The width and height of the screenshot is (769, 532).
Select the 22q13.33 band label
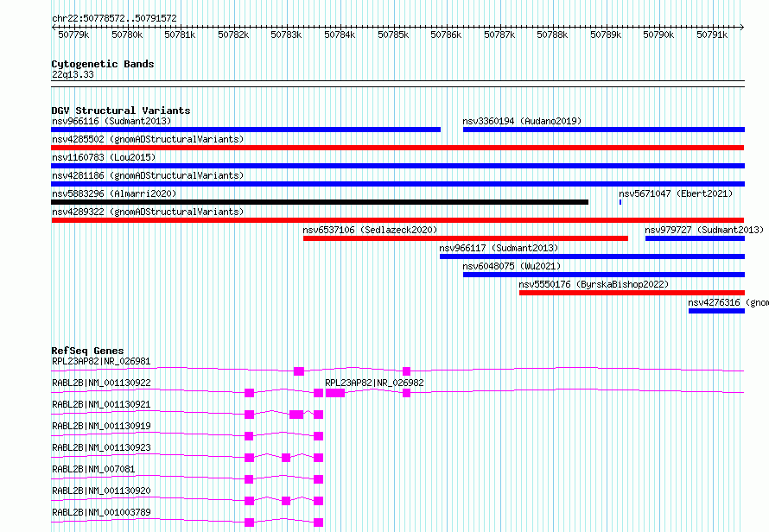(x=73, y=74)
